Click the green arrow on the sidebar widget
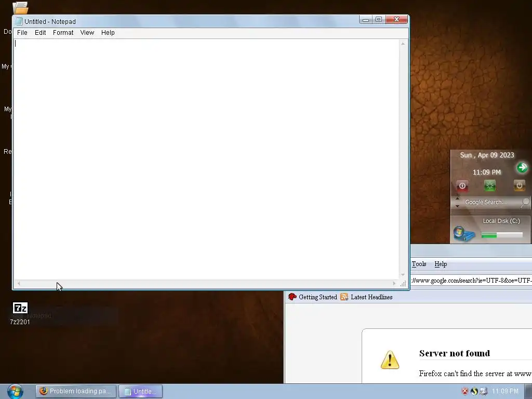This screenshot has height=399, width=532. point(522,167)
